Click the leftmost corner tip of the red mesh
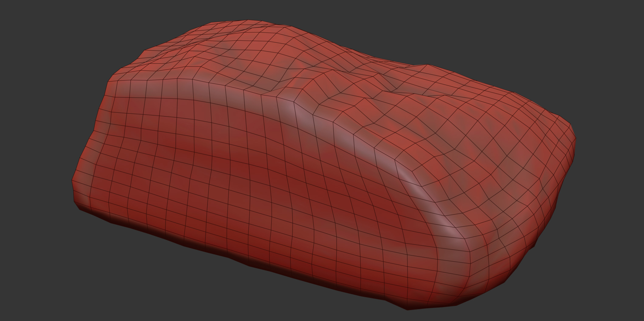 pyautogui.click(x=73, y=181)
